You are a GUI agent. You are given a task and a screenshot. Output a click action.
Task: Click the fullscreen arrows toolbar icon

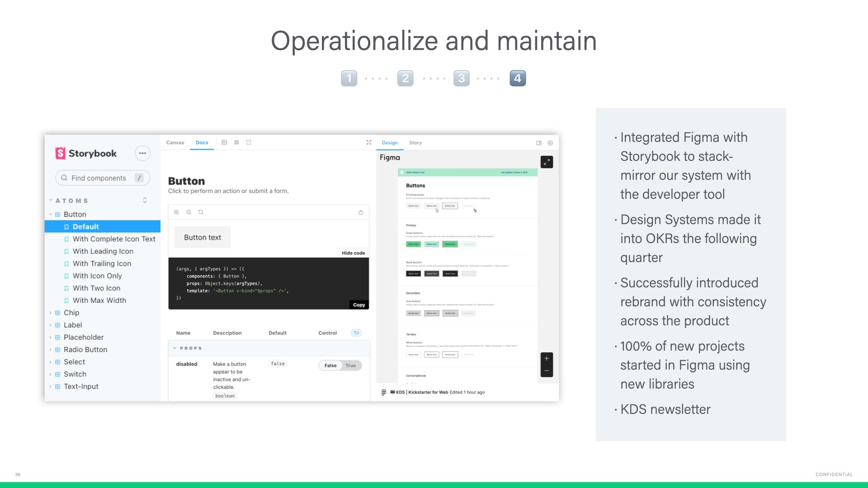(x=369, y=142)
